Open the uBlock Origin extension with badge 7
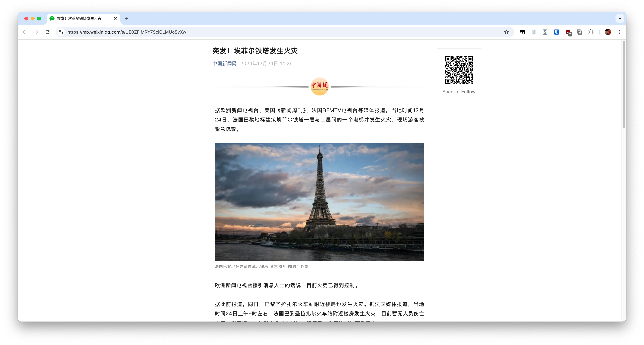The width and height of the screenshot is (644, 345). [568, 32]
